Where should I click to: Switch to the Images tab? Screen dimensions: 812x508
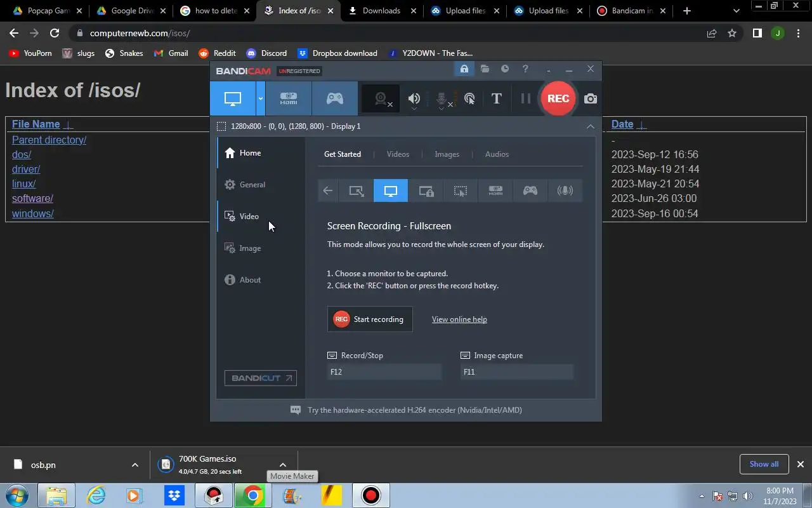coord(447,154)
